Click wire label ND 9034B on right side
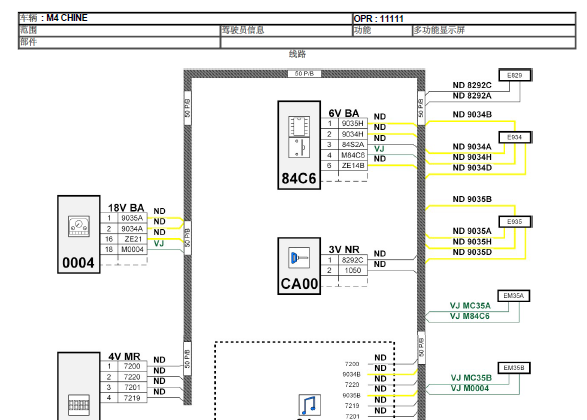587x420 pixels. [472, 115]
